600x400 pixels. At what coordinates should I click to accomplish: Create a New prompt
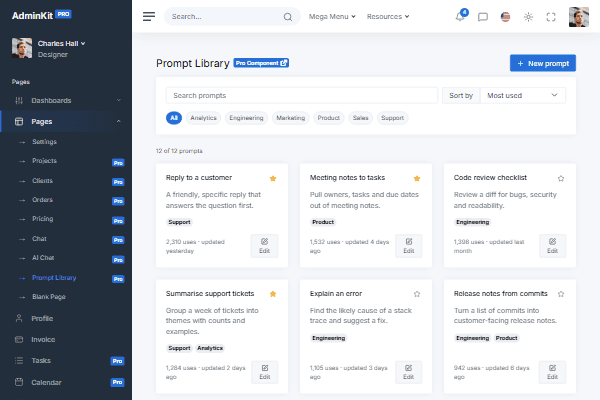point(543,63)
